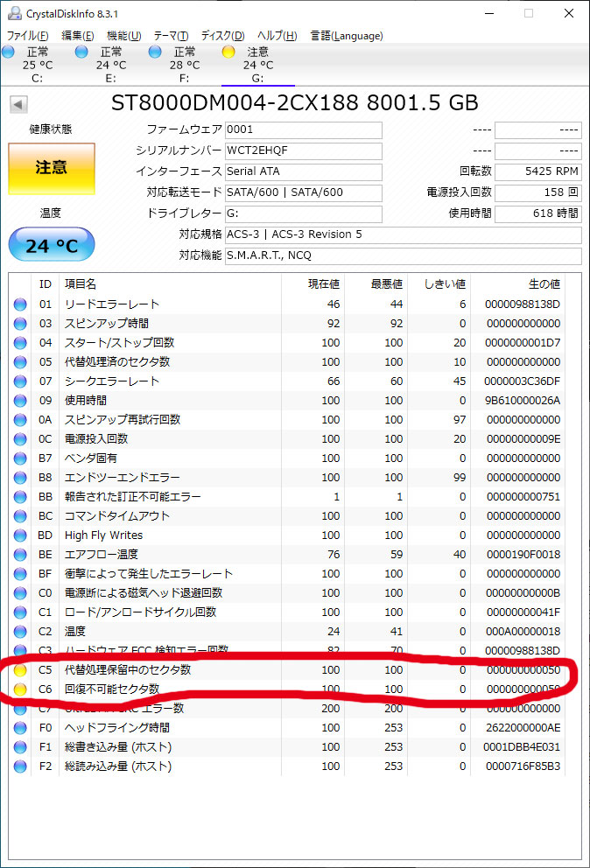Open the テーマ(T) menu
590x868 pixels.
172,36
